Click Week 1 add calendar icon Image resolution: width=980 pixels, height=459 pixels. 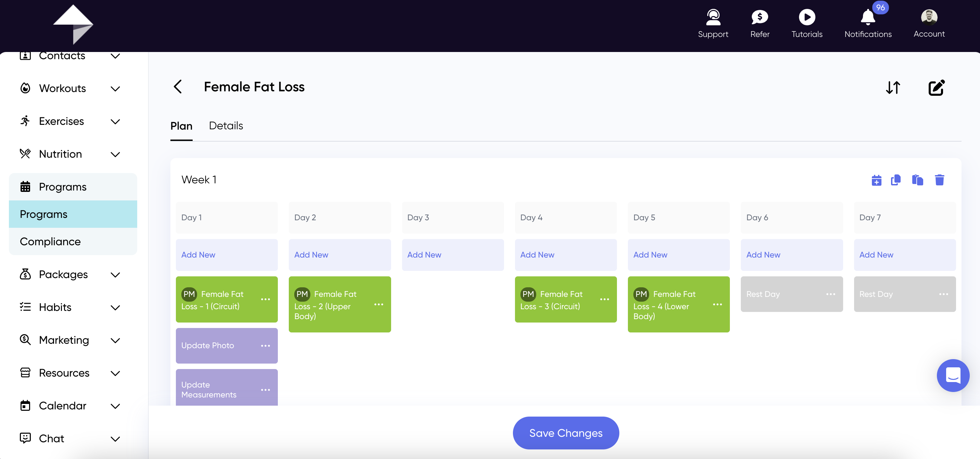[877, 180]
